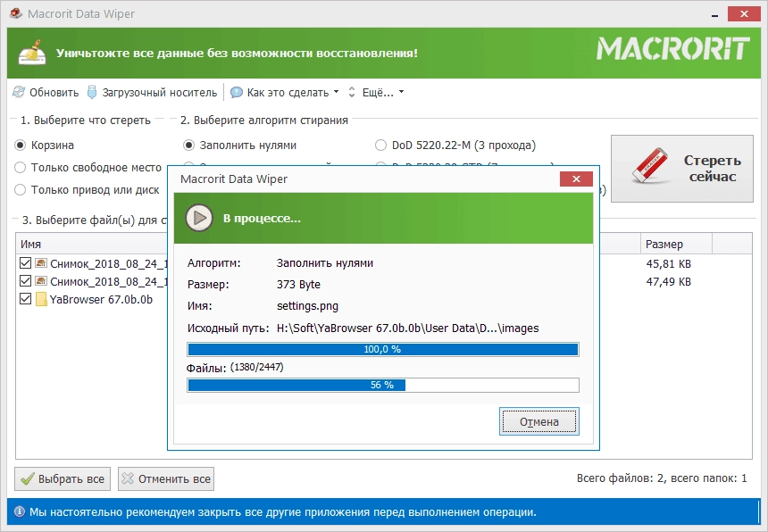Screen dimensions: 768x532
Task: Click Отмена to cancel wiping
Action: [x=539, y=421]
